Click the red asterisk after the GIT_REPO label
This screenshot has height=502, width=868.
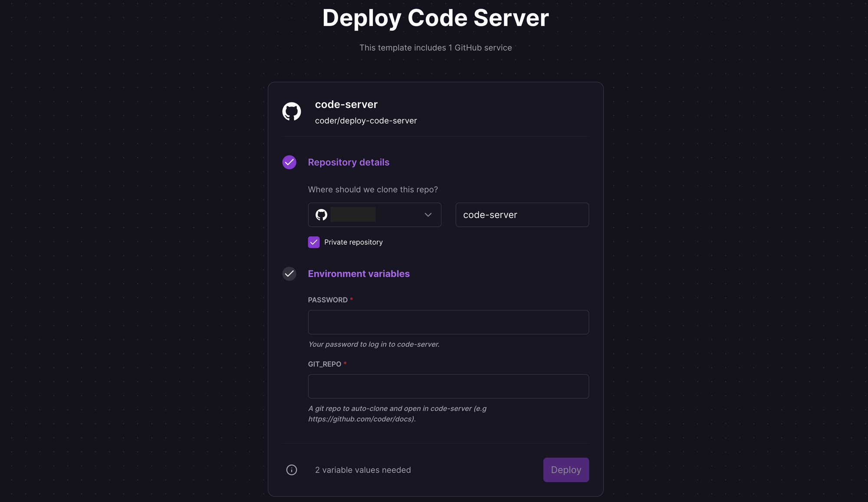click(x=345, y=364)
